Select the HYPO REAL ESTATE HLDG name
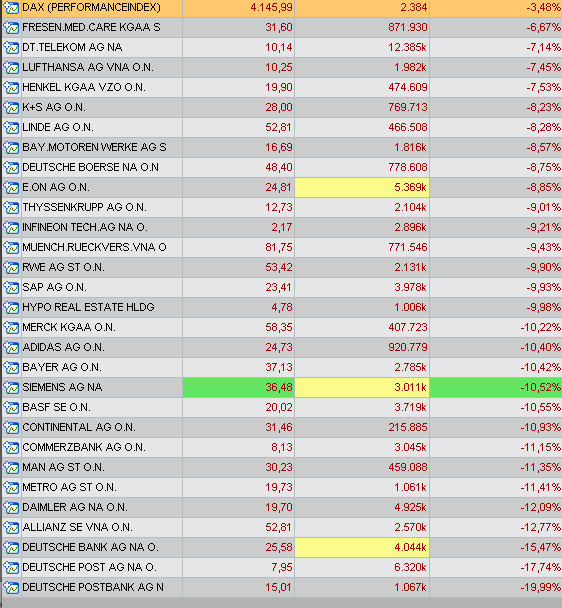 [88, 307]
